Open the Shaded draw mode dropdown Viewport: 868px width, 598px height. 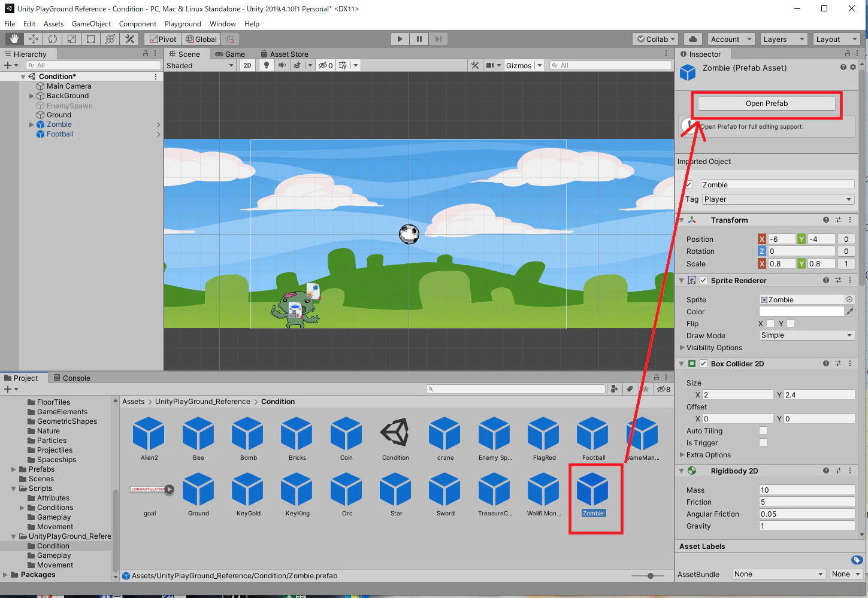(x=200, y=65)
